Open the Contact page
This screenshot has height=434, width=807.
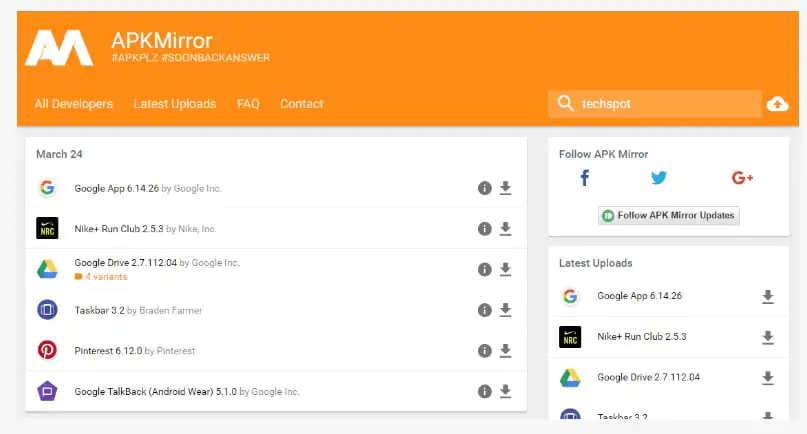click(301, 104)
